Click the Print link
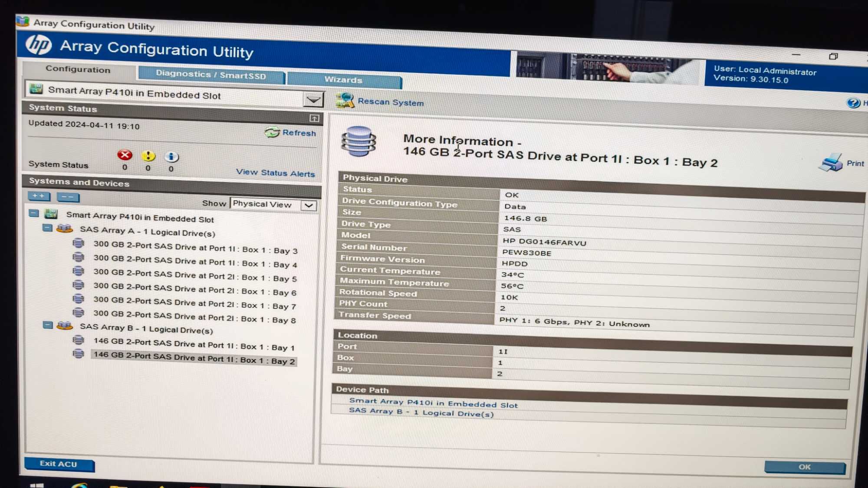 tap(855, 164)
